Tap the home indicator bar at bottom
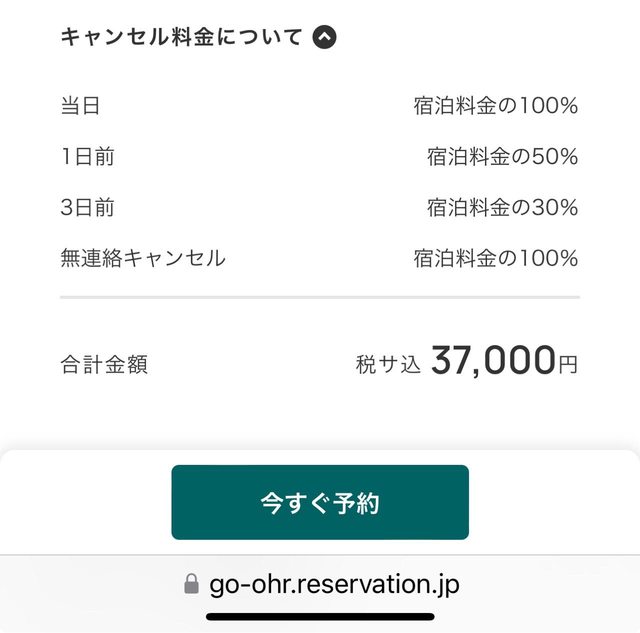Screen dimensions: 640x633 [x=320, y=616]
